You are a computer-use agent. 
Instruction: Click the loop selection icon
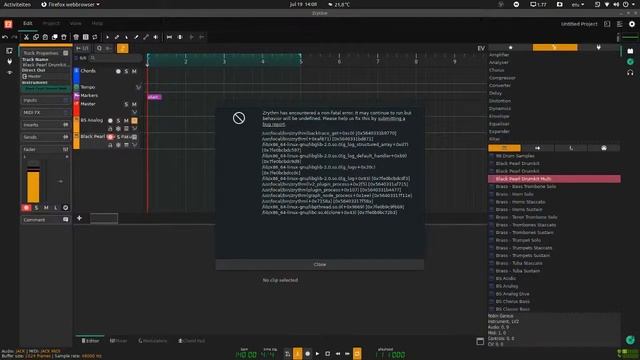click(x=95, y=37)
